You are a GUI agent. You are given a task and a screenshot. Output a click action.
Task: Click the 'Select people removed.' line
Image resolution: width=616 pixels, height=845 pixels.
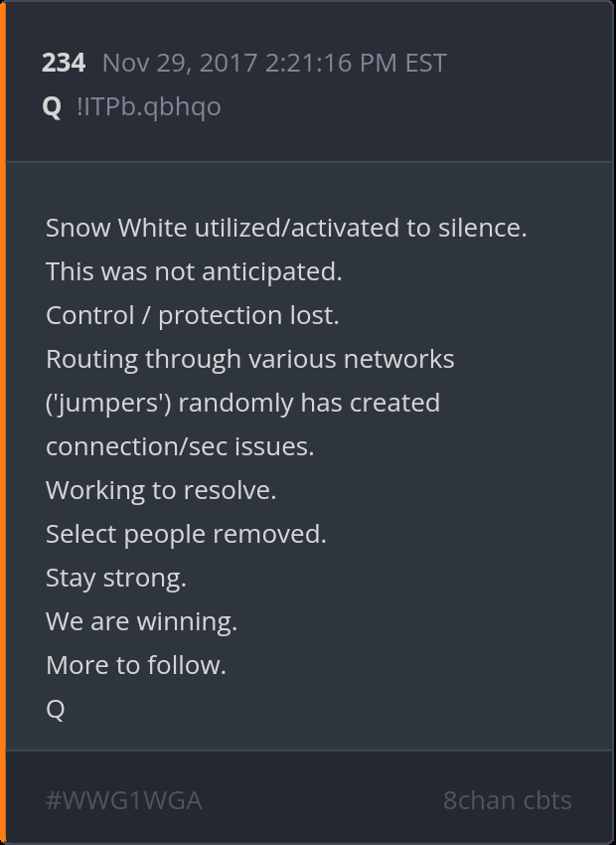point(186,534)
